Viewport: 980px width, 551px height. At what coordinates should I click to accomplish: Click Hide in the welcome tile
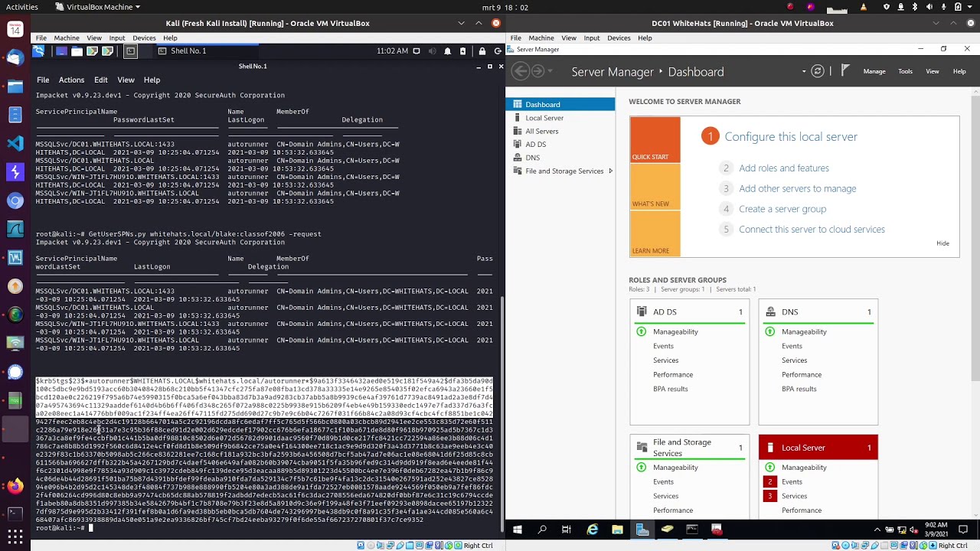coord(942,243)
